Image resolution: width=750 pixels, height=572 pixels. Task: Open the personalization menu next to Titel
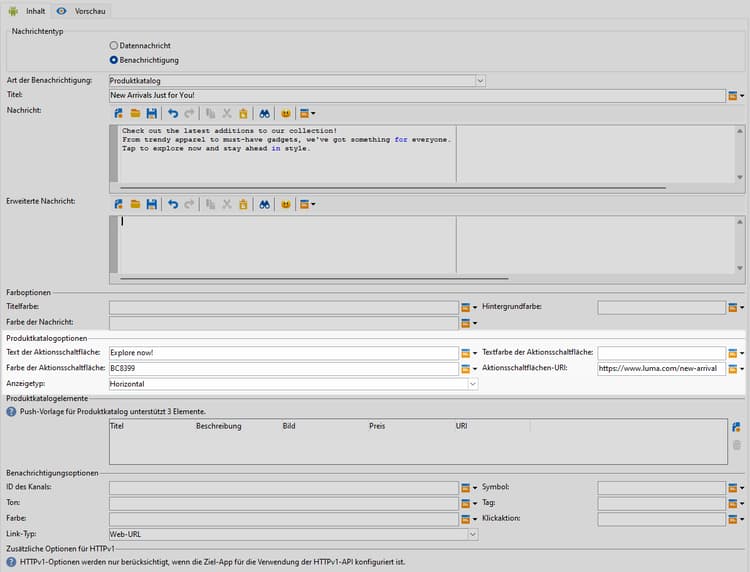[x=736, y=96]
